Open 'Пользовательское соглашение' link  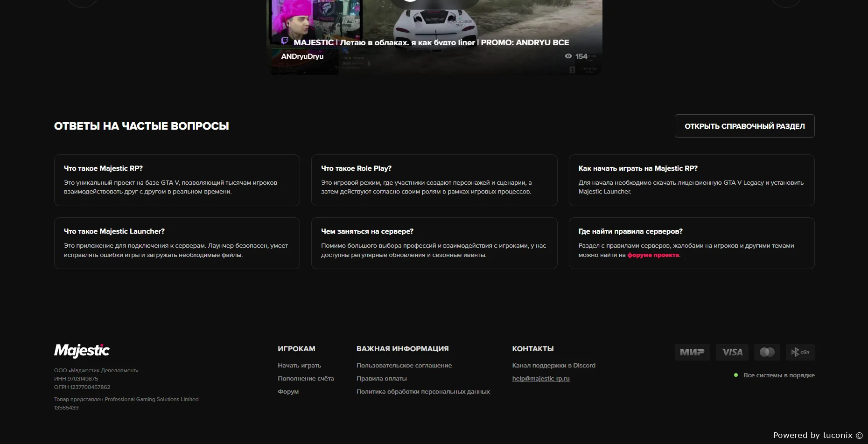[x=404, y=366]
